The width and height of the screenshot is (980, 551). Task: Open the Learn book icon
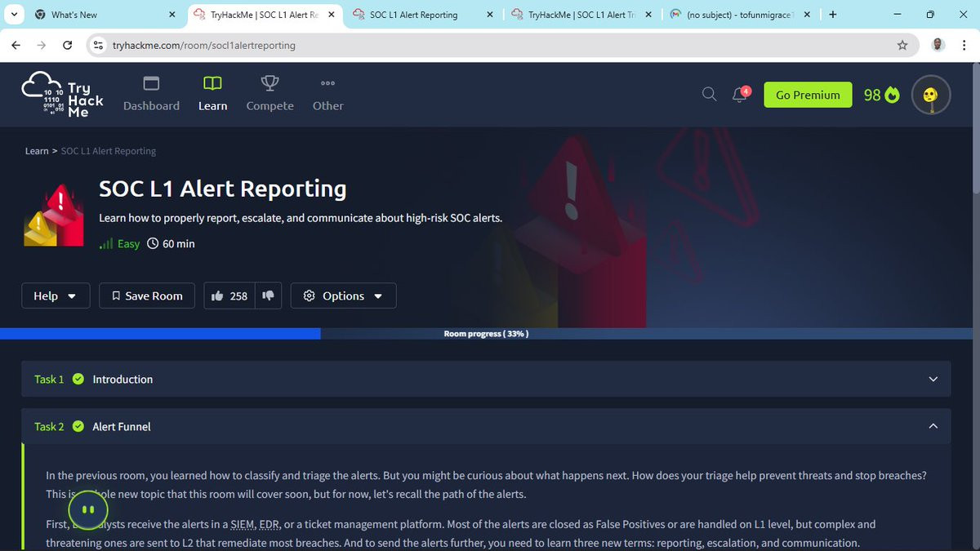tap(212, 83)
